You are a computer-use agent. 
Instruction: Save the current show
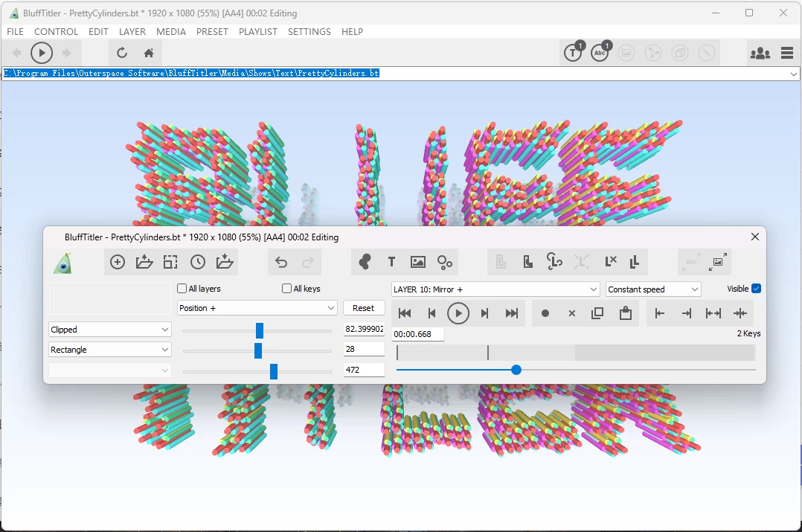point(225,261)
